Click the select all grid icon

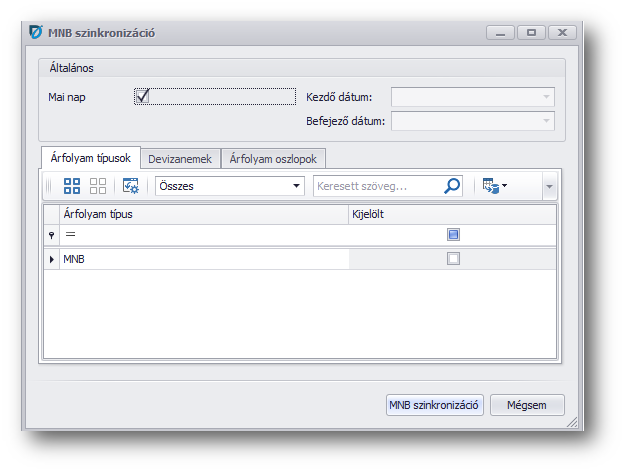tap(72, 186)
